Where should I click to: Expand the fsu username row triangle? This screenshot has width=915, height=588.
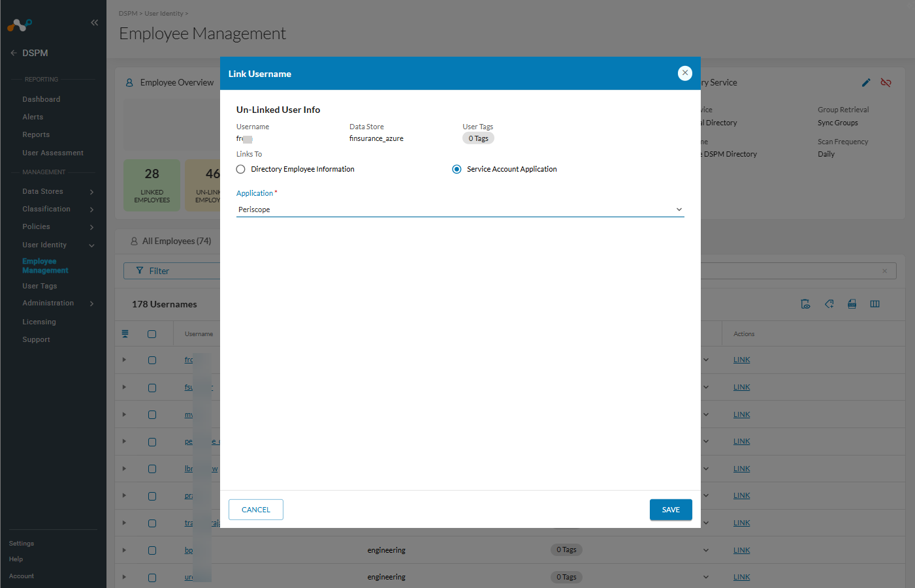pos(124,387)
